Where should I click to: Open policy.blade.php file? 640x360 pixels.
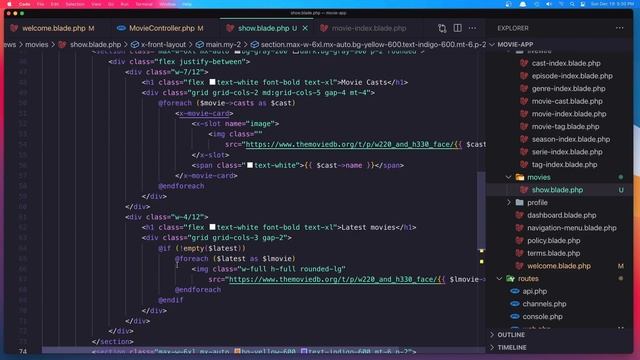coord(553,240)
